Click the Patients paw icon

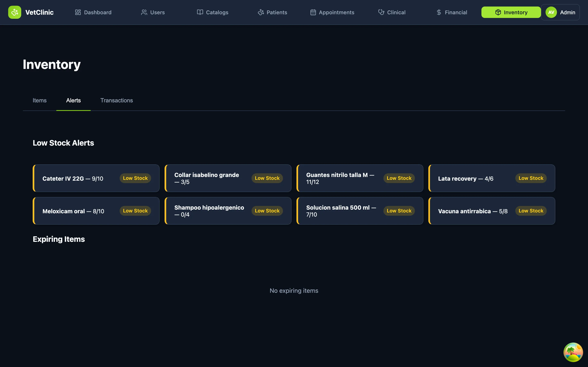(261, 12)
